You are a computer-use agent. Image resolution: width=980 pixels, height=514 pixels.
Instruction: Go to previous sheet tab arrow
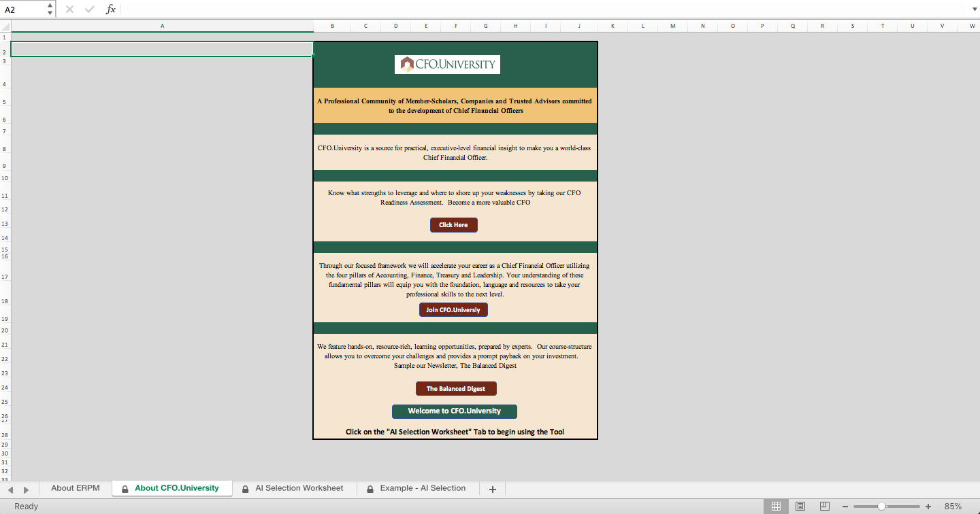coord(10,490)
